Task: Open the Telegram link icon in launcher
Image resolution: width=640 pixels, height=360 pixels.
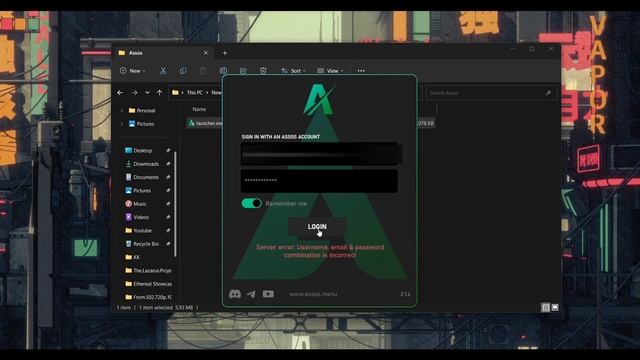Action: [x=251, y=294]
